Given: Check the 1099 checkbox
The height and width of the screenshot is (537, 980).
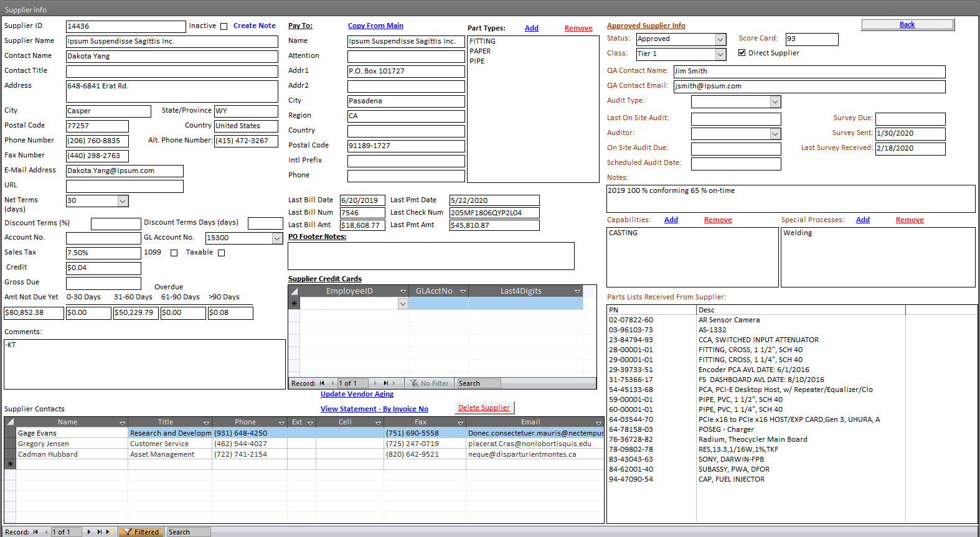Looking at the screenshot, I should click(x=174, y=253).
